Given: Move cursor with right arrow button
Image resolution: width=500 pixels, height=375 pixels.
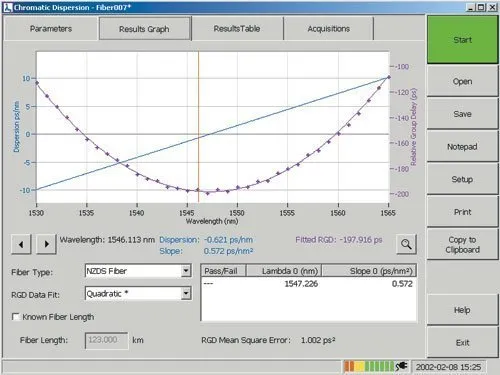Looking at the screenshot, I should click(46, 244).
